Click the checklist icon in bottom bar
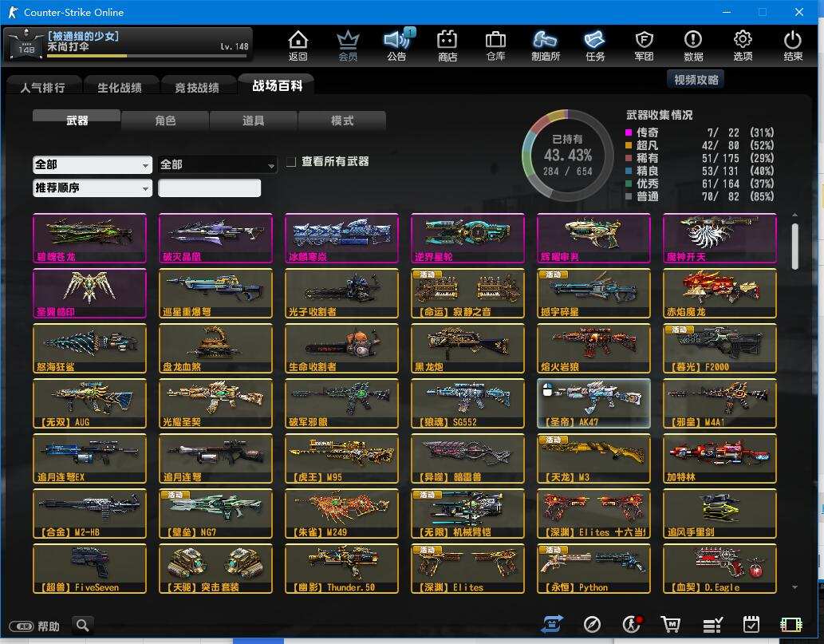Screen dimensions: 824x644 point(712,625)
